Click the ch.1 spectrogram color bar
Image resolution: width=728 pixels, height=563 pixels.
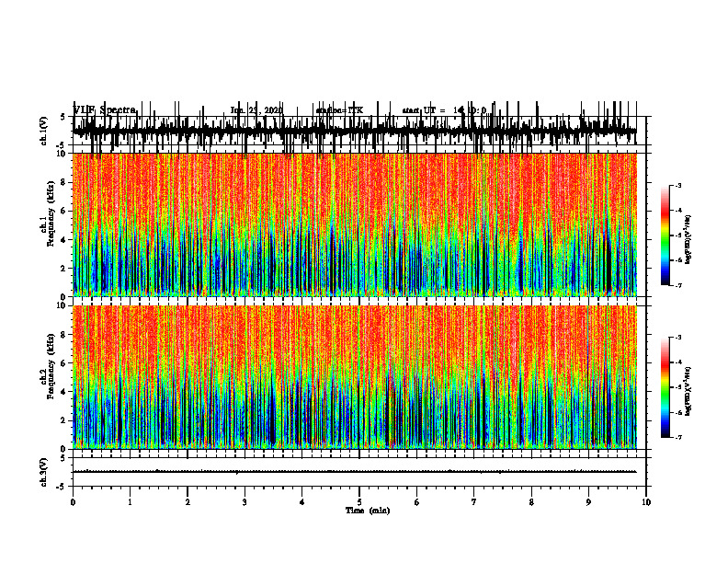pyautogui.click(x=665, y=236)
